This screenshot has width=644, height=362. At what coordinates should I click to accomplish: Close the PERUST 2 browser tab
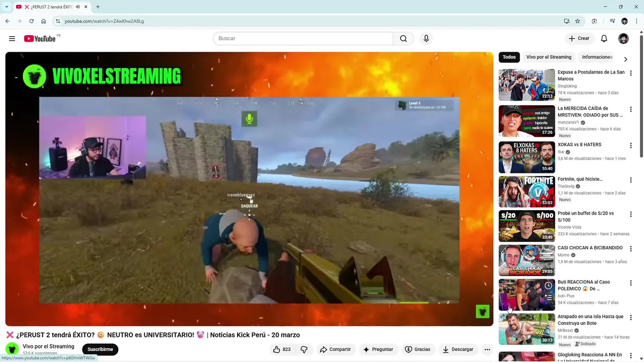coord(86,7)
